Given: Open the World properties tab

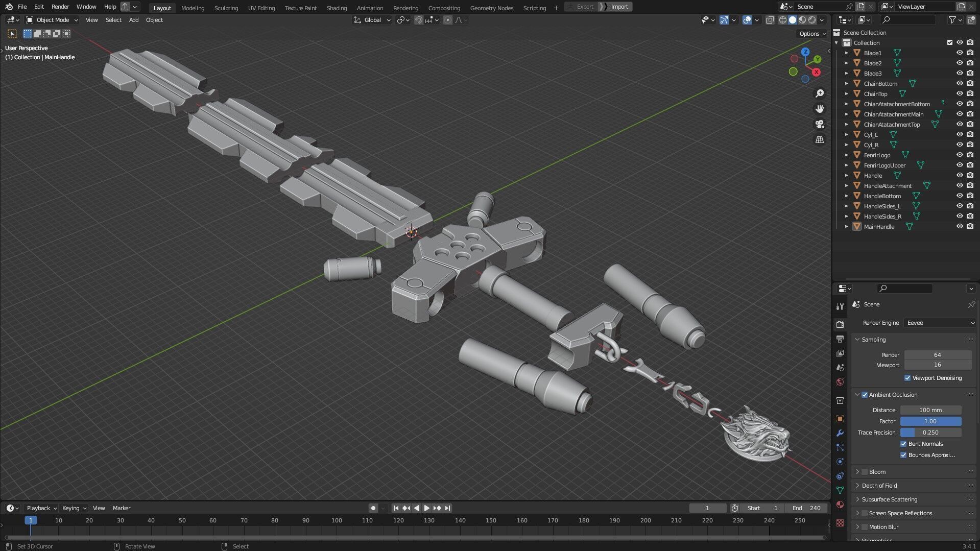Looking at the screenshot, I should click(840, 382).
